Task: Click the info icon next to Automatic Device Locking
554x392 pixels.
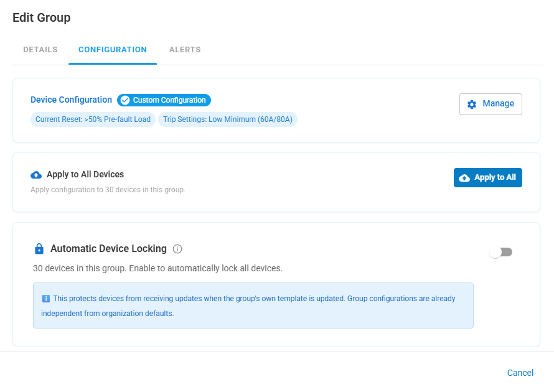Action: click(177, 249)
